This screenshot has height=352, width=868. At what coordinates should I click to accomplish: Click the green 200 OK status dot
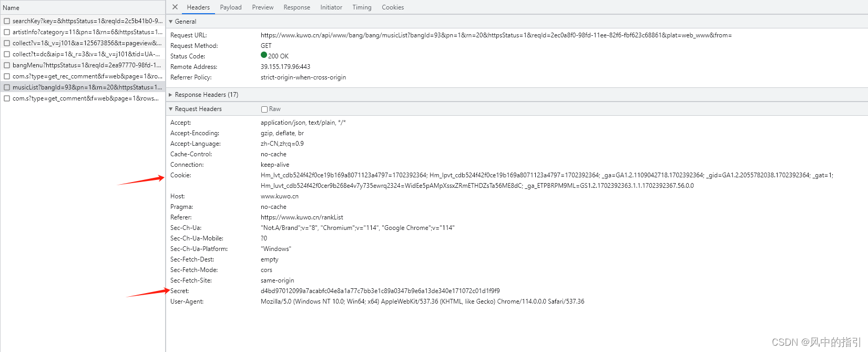pyautogui.click(x=264, y=55)
